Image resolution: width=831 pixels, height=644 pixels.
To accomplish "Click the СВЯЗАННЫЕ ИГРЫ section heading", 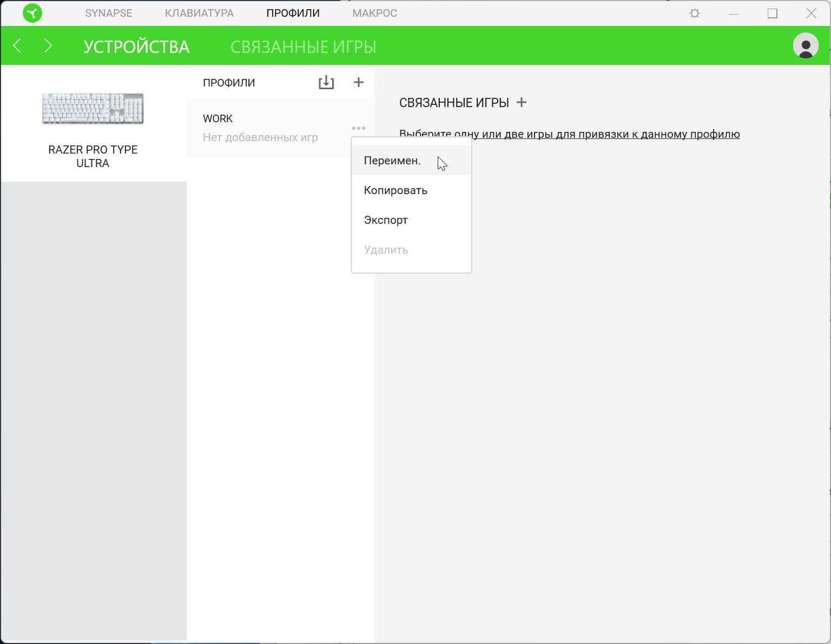I will [454, 103].
